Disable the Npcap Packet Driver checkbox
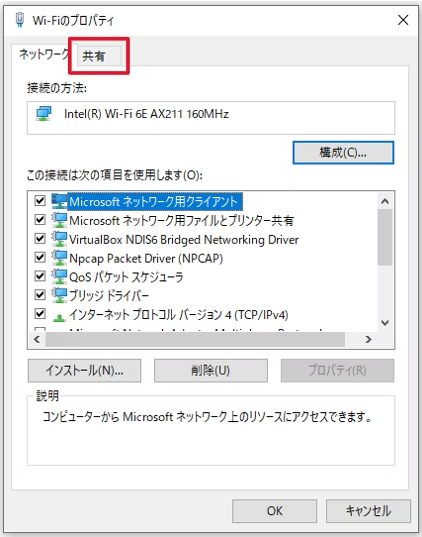This screenshot has height=537, width=422. click(40, 257)
